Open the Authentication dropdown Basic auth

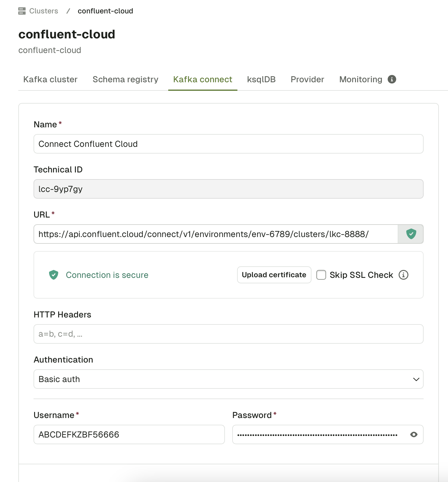[x=228, y=379]
